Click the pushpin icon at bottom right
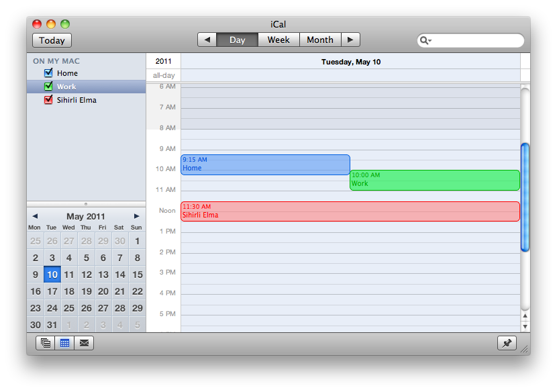The width and height of the screenshot is (557, 392). click(507, 343)
